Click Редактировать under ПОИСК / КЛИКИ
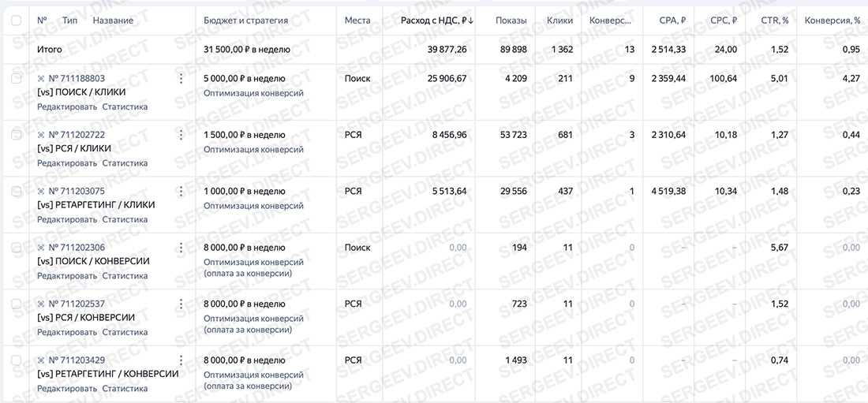The width and height of the screenshot is (868, 403). 67,106
